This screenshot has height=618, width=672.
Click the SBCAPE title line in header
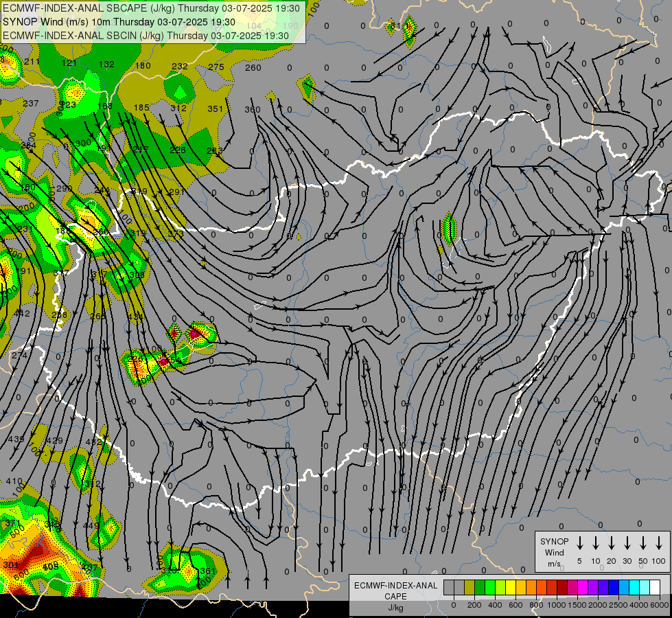[x=152, y=8]
